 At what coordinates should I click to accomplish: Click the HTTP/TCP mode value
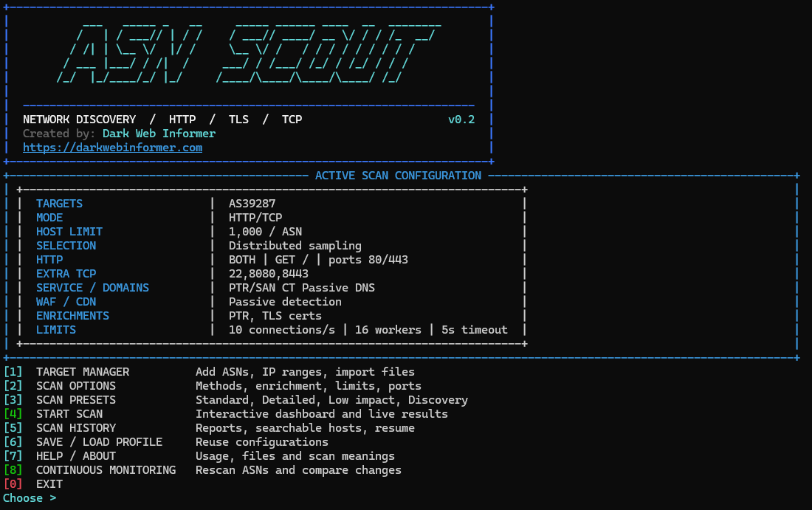[255, 218]
